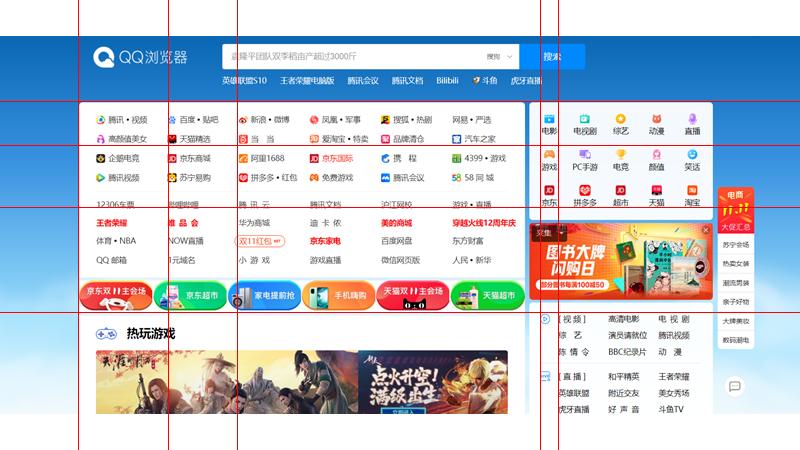800x450 pixels.
Task: Open the 天猫 icon in category grid
Action: (656, 190)
